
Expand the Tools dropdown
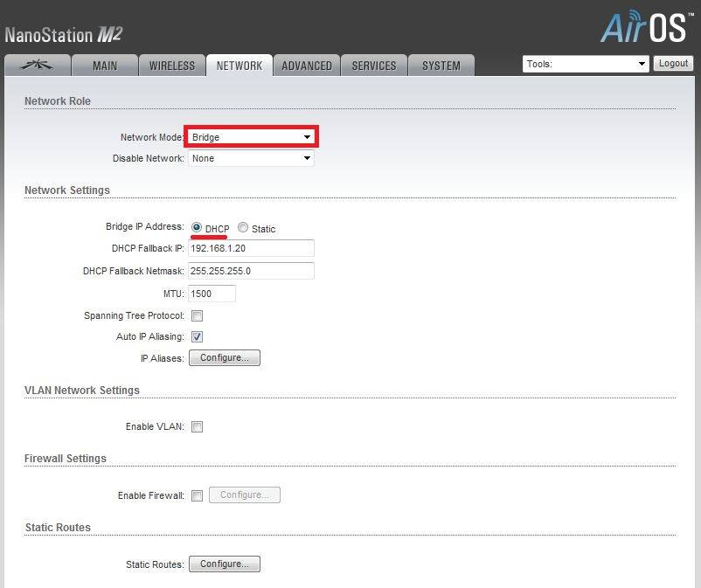click(x=586, y=64)
